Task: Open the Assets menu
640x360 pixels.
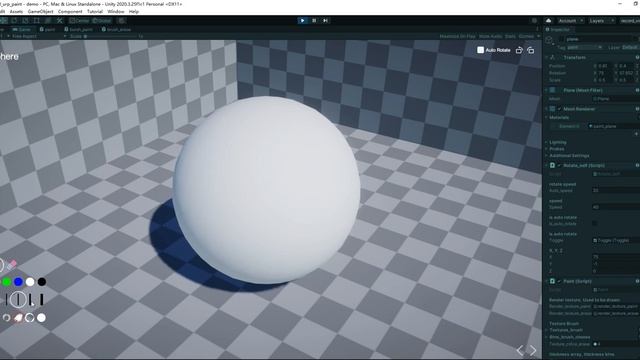Action: click(16, 11)
